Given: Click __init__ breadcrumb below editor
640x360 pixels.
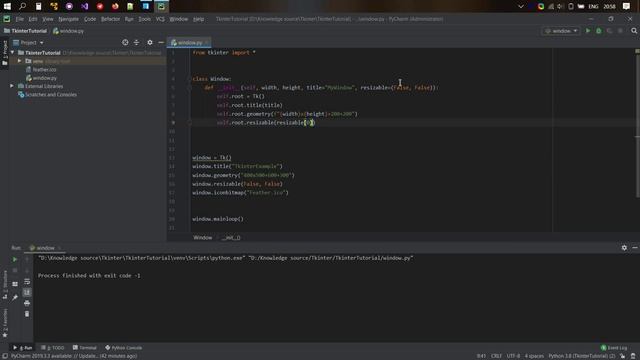Looking at the screenshot, I should (x=231, y=238).
